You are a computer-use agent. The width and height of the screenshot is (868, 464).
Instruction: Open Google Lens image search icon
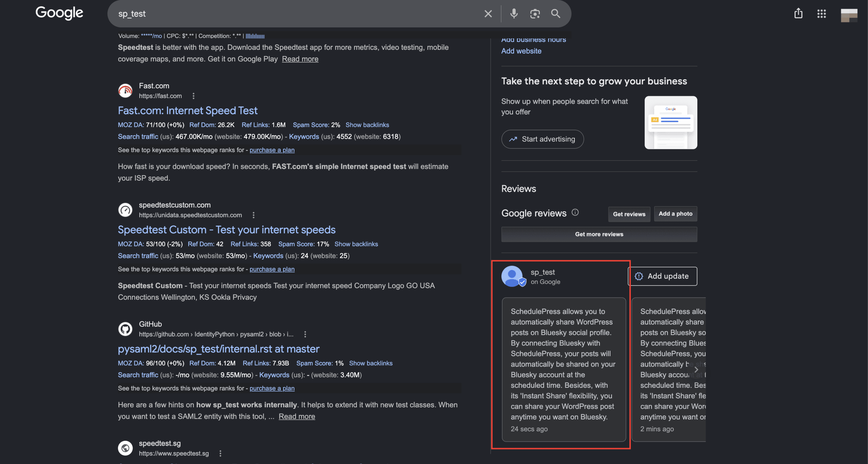(535, 14)
